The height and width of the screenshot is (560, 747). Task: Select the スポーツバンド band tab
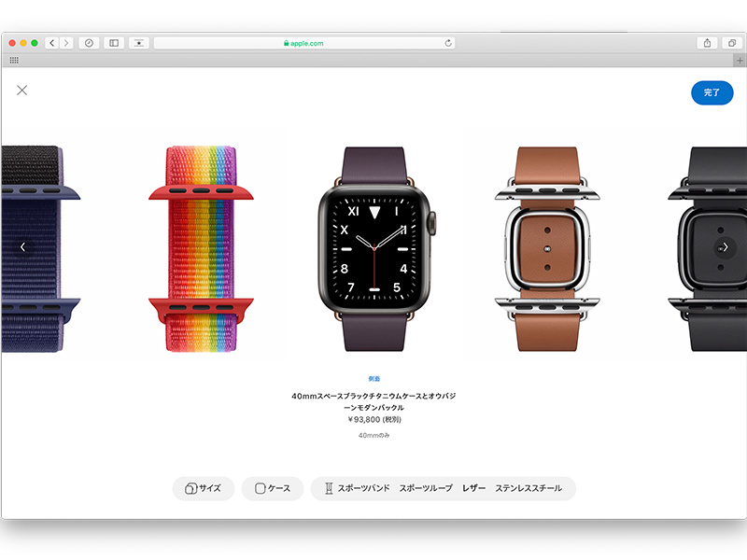[x=363, y=488]
